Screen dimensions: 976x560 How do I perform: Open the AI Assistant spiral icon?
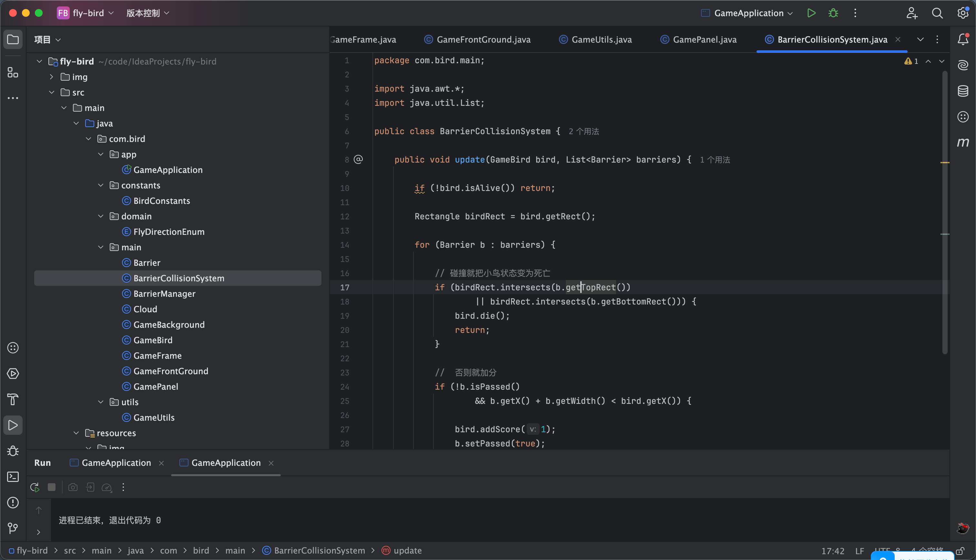point(963,65)
